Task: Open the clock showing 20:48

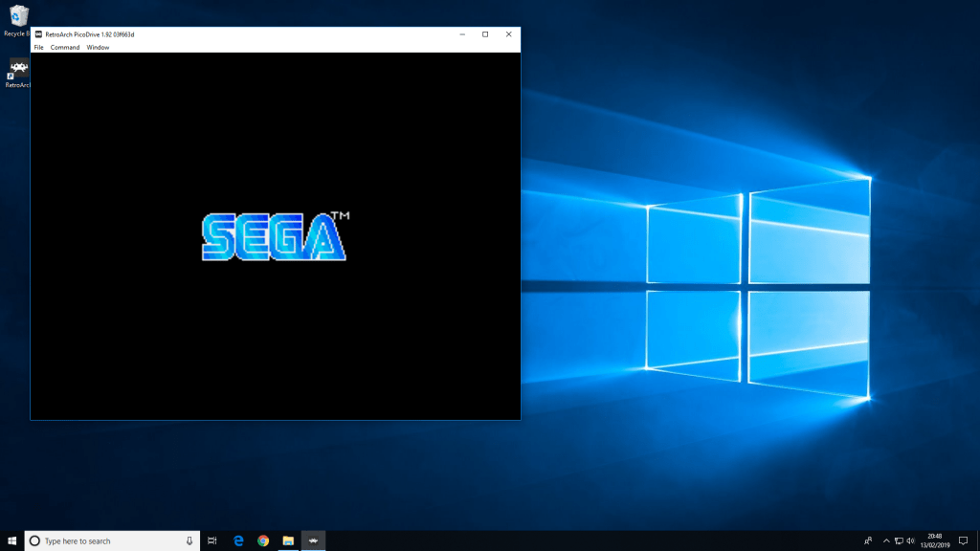Action: [935, 541]
